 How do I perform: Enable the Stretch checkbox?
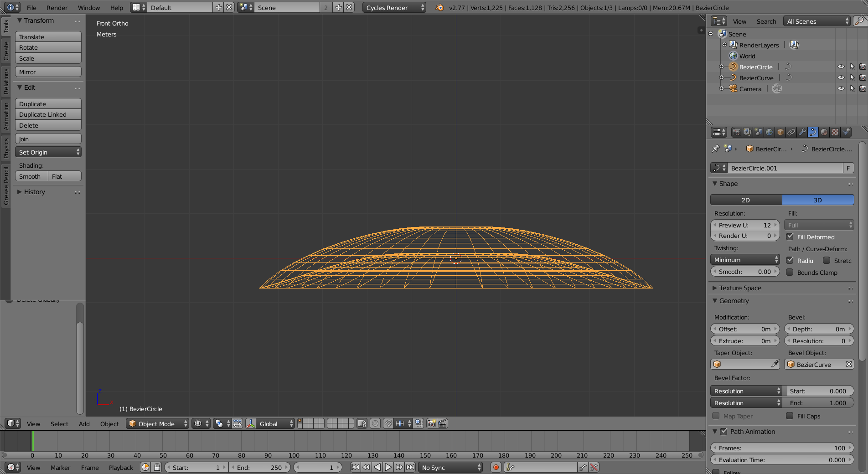coord(827,260)
